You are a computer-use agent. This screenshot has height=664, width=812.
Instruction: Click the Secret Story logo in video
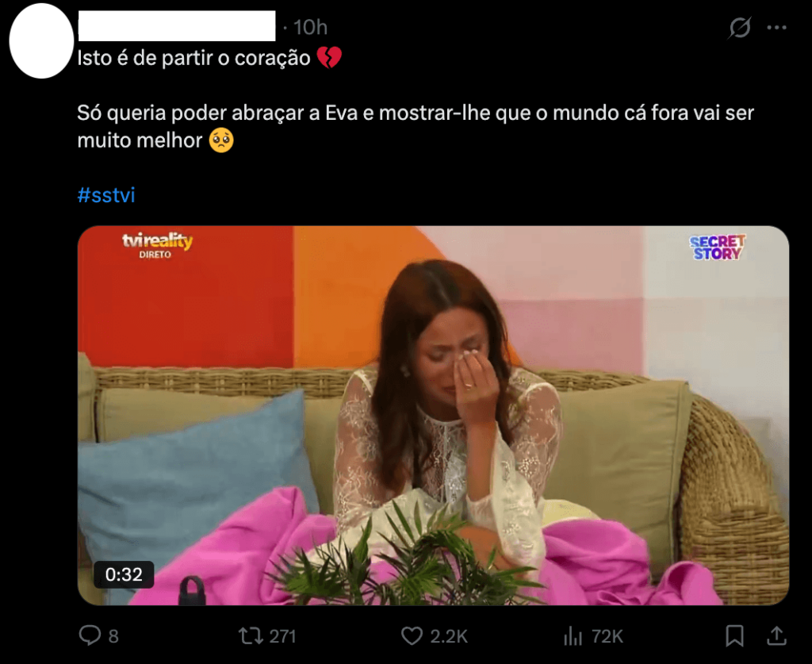(x=717, y=247)
